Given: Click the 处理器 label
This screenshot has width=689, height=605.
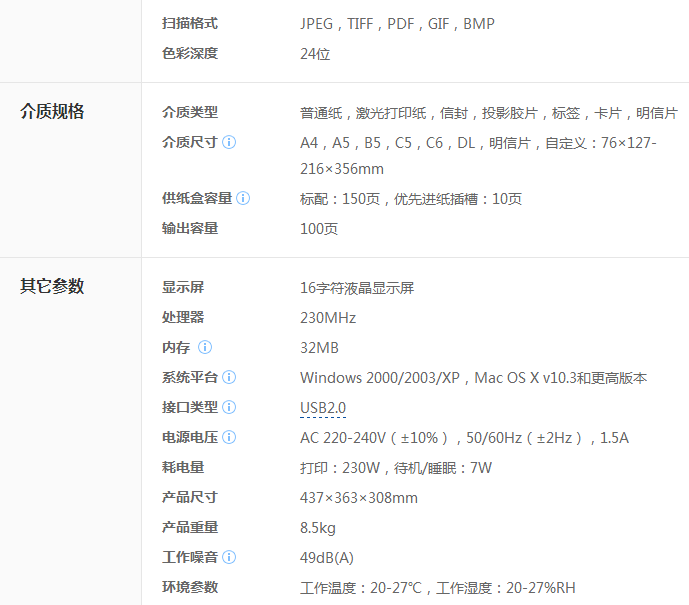Looking at the screenshot, I should [x=183, y=317].
